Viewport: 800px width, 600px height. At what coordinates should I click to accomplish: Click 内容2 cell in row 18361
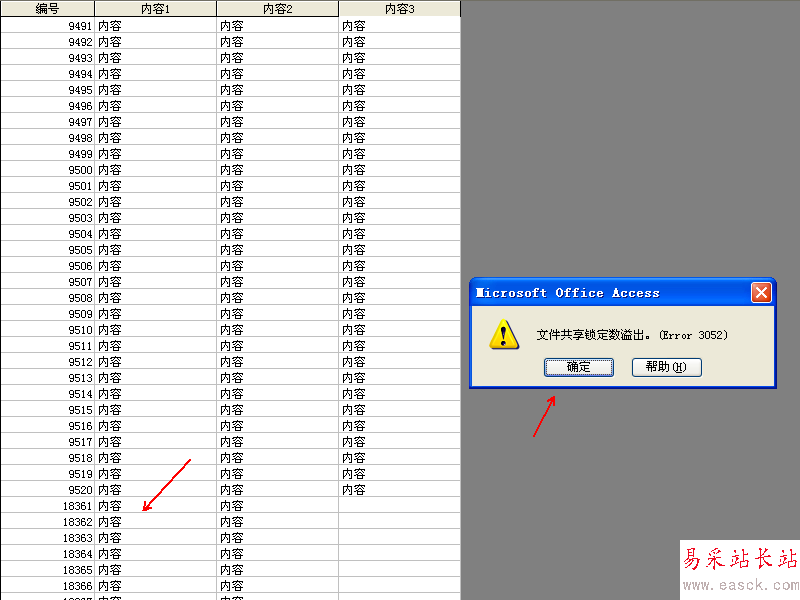coord(278,506)
